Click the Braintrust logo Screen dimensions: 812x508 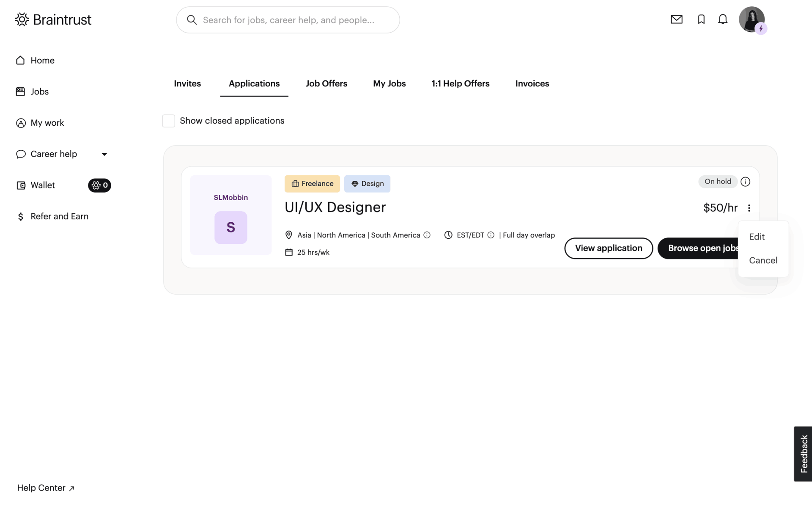click(53, 19)
